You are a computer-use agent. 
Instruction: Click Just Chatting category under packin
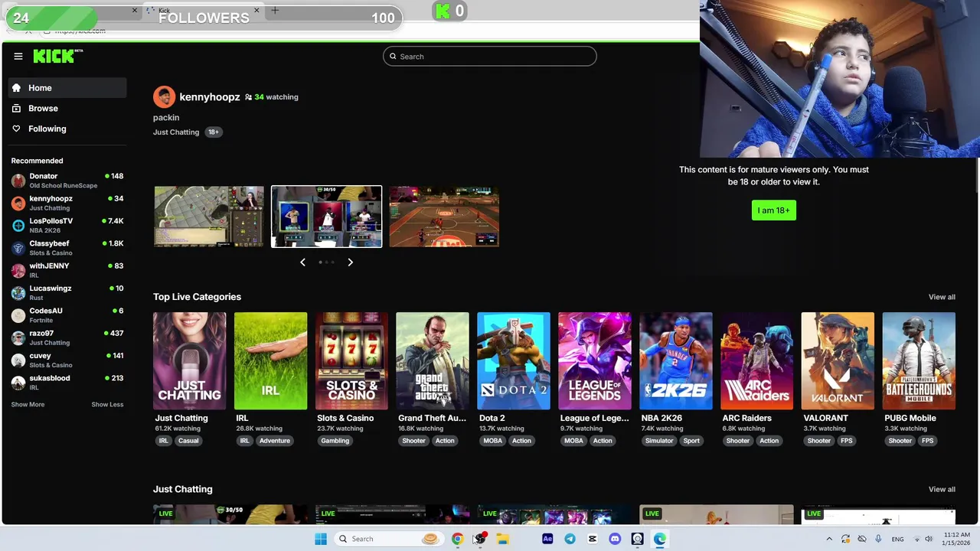(176, 132)
